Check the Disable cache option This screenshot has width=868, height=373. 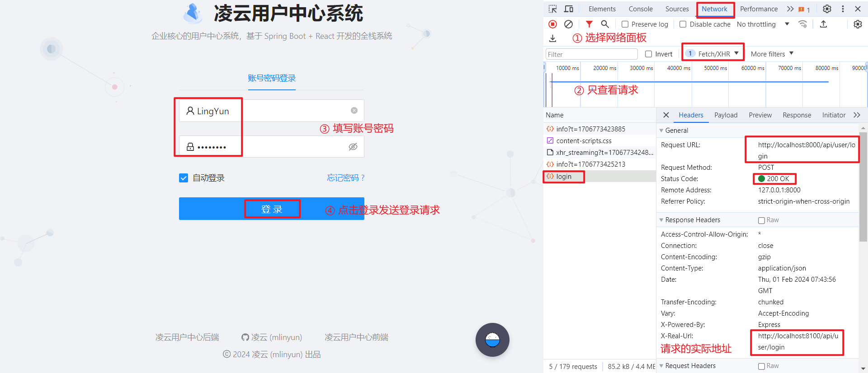[683, 24]
